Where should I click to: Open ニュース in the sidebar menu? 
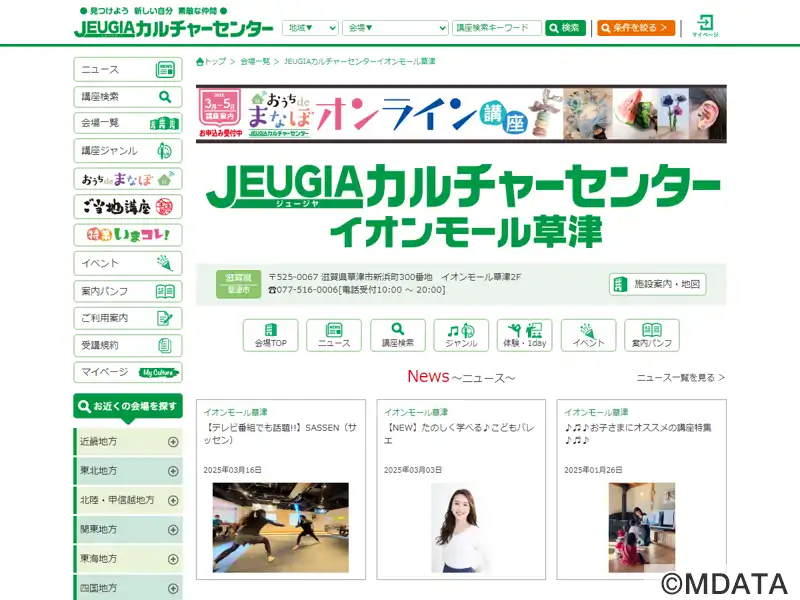pyautogui.click(x=128, y=69)
